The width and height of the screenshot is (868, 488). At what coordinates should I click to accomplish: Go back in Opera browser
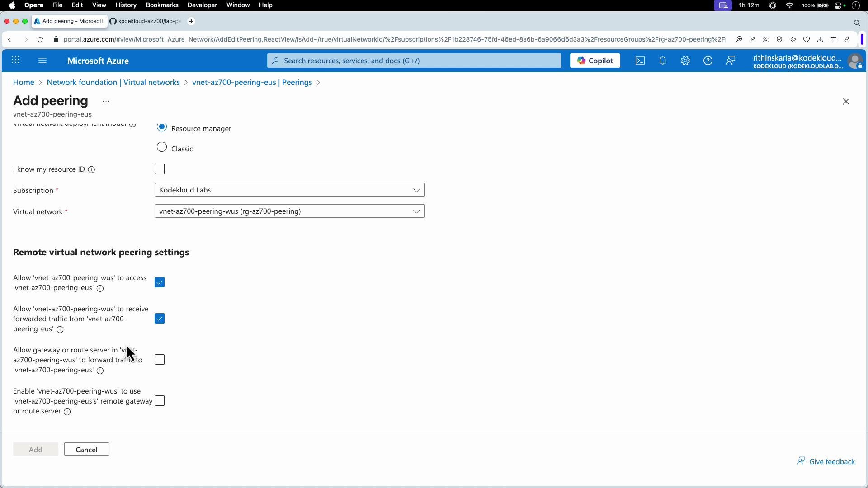pyautogui.click(x=10, y=40)
